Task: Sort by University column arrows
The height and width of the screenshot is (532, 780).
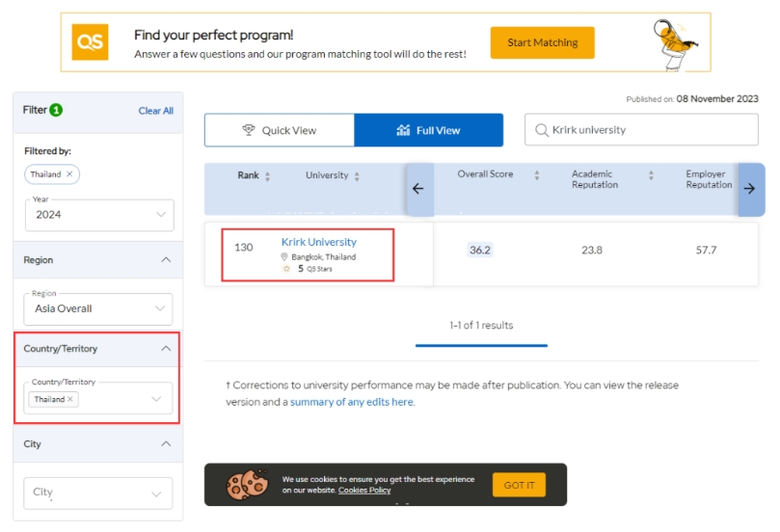Action: (357, 176)
